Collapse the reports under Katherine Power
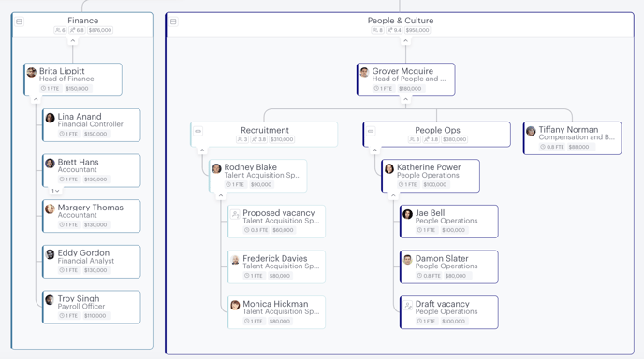This screenshot has height=359, width=644. pos(393,195)
